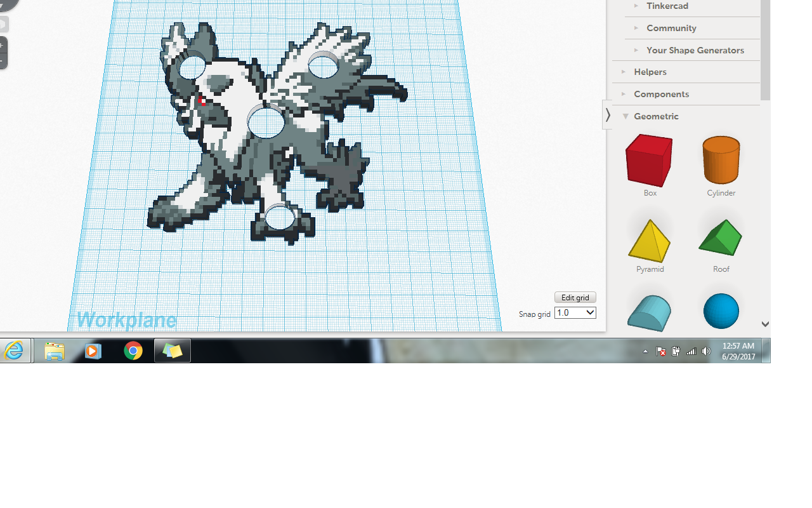812x508 pixels.
Task: Select the teal Round Roof shape
Action: click(649, 312)
